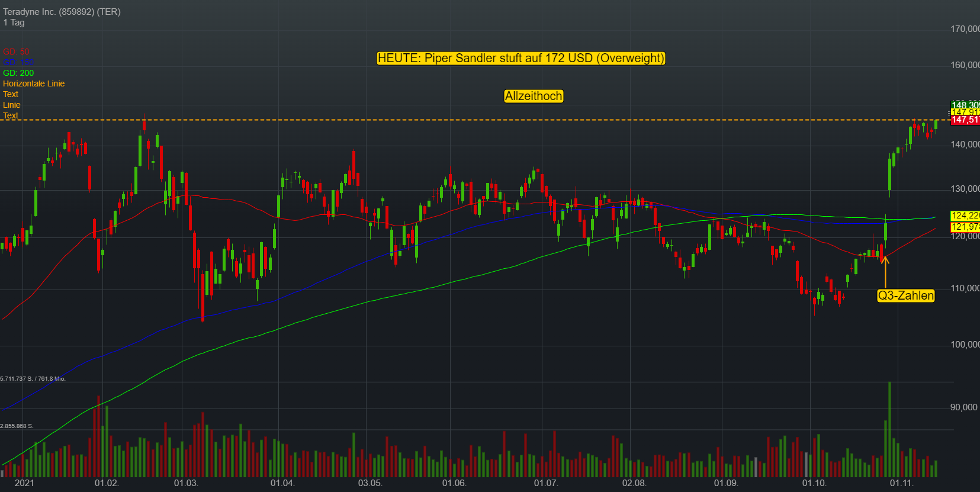Viewport: 980px width, 492px height.
Task: Click the red GD: 50 legend entry
Action: point(16,52)
